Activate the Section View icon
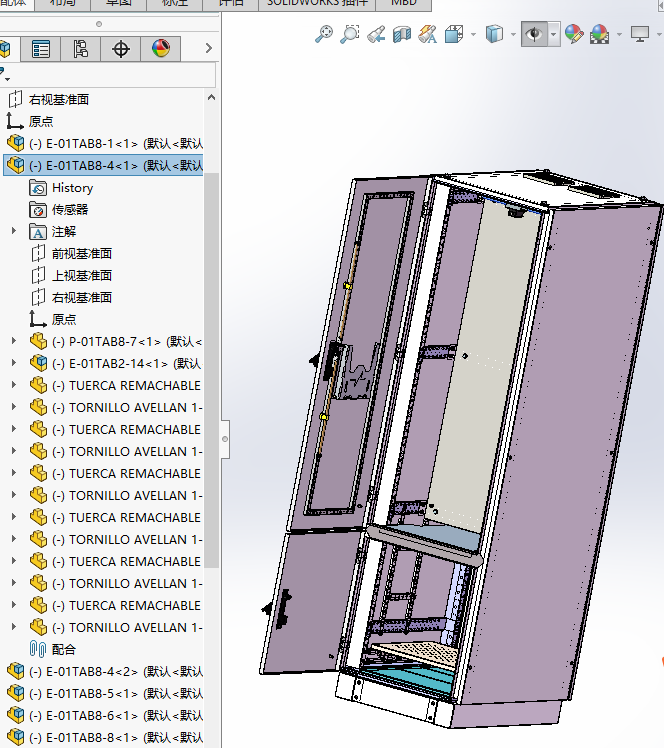Image resolution: width=664 pixels, height=748 pixels. click(x=402, y=34)
